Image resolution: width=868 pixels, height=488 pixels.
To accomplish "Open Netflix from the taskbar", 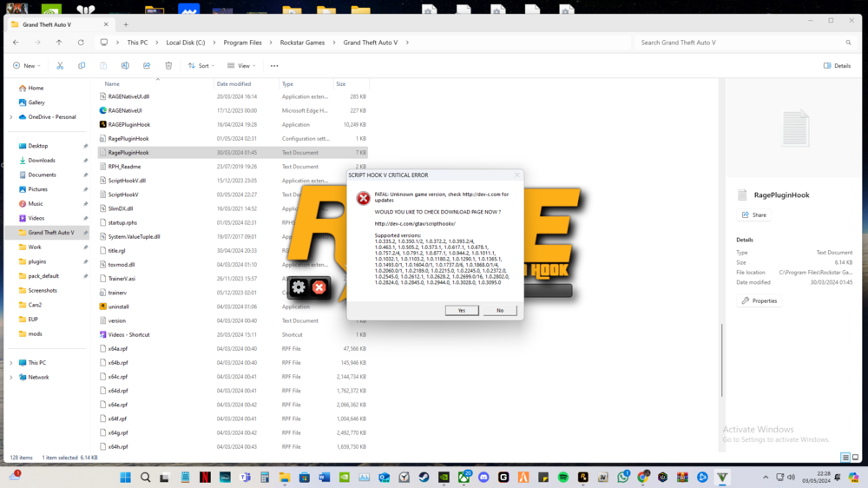I will coord(205,477).
